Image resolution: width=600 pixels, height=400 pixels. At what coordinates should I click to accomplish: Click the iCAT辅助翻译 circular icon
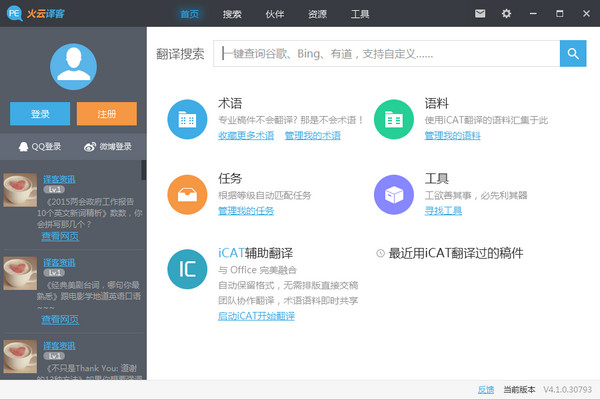187,269
